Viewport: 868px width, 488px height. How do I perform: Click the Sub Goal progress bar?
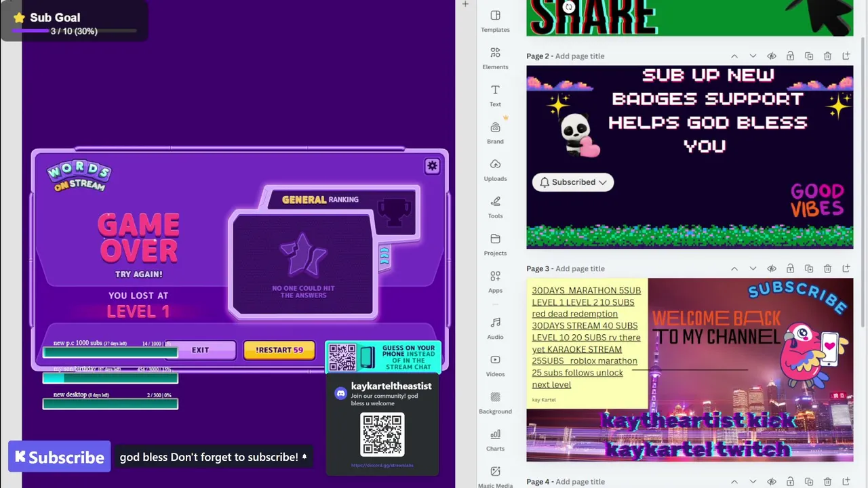tap(75, 31)
